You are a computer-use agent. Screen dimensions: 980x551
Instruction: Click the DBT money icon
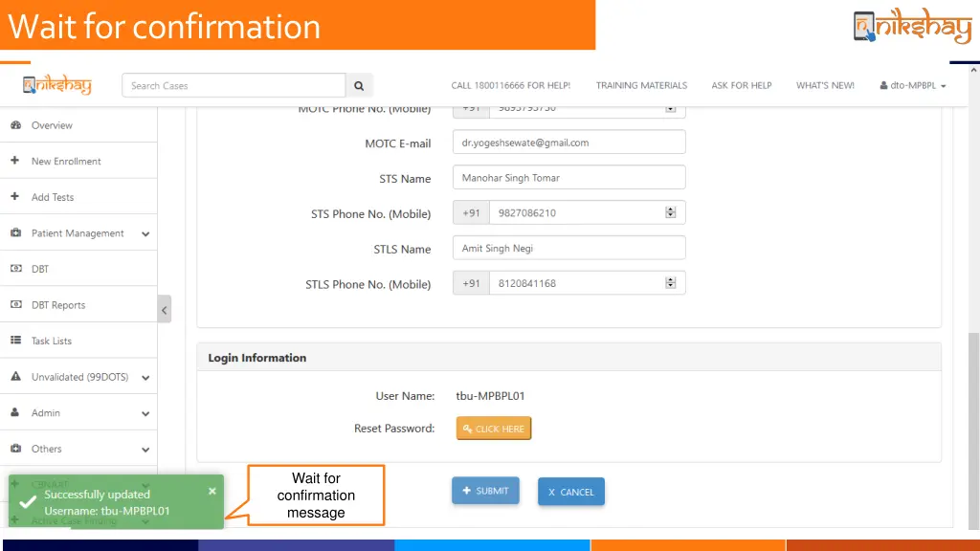(16, 268)
